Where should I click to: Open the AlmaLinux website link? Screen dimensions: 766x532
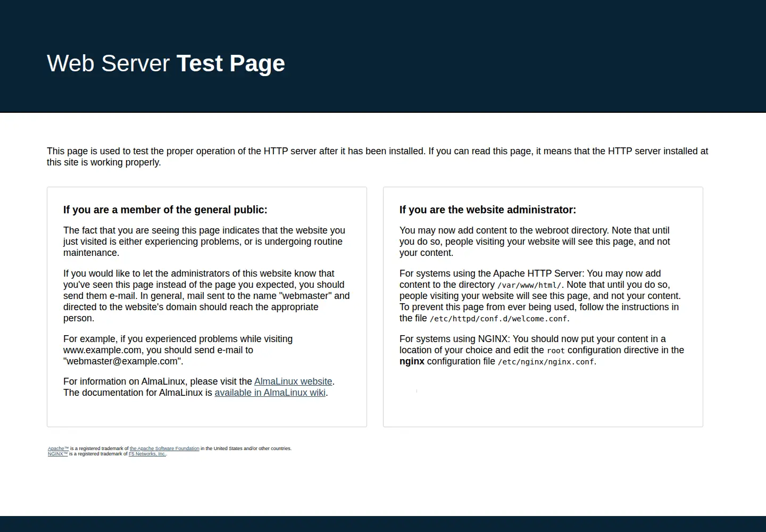pos(293,381)
